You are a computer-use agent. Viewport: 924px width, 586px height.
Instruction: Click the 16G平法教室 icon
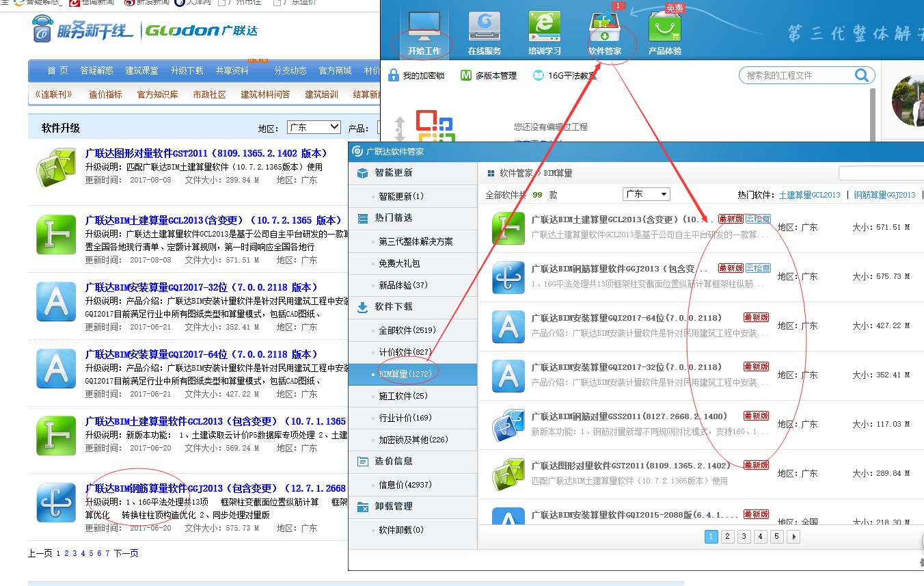point(539,75)
